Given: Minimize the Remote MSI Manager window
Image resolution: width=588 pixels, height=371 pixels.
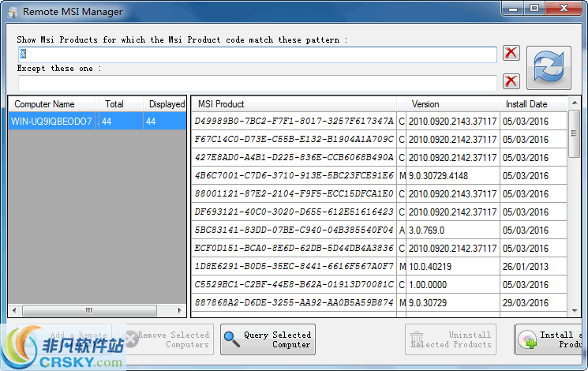Looking at the screenshot, I should [513, 8].
